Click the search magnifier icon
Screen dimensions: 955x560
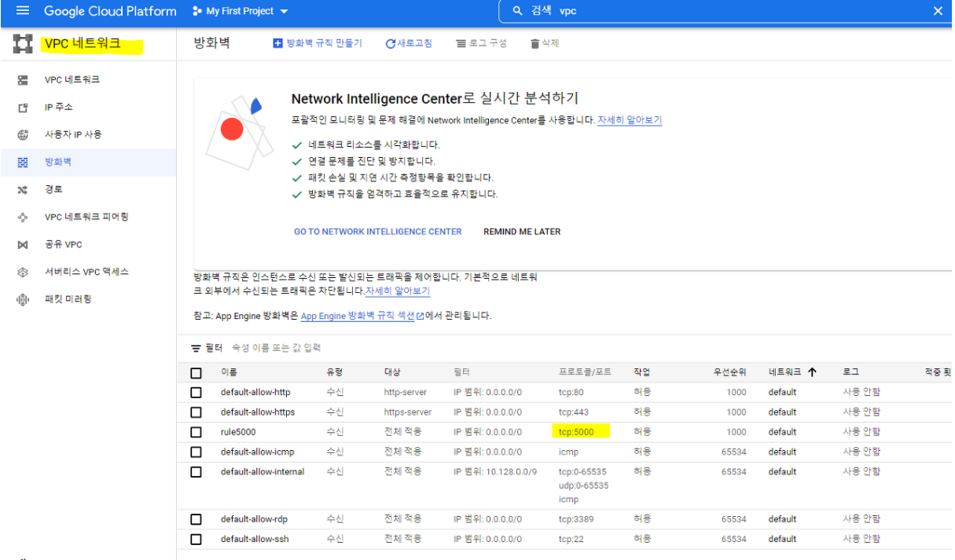click(517, 11)
